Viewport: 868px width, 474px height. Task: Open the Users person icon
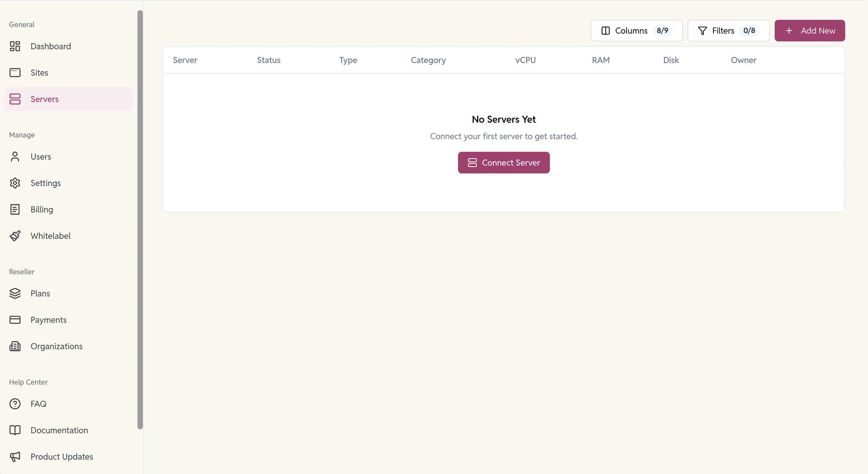pos(15,157)
